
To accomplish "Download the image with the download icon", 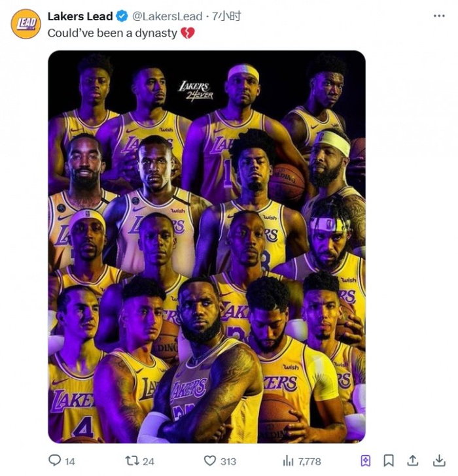I will click(x=438, y=460).
